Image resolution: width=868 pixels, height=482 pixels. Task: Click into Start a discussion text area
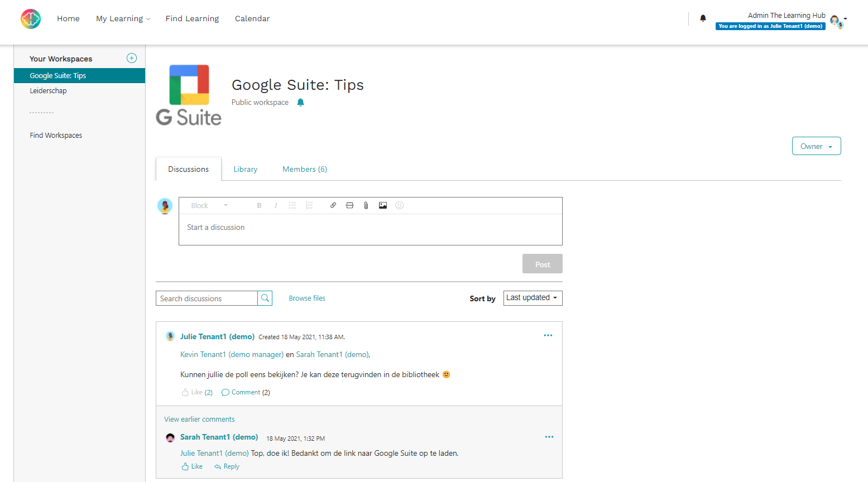point(371,229)
